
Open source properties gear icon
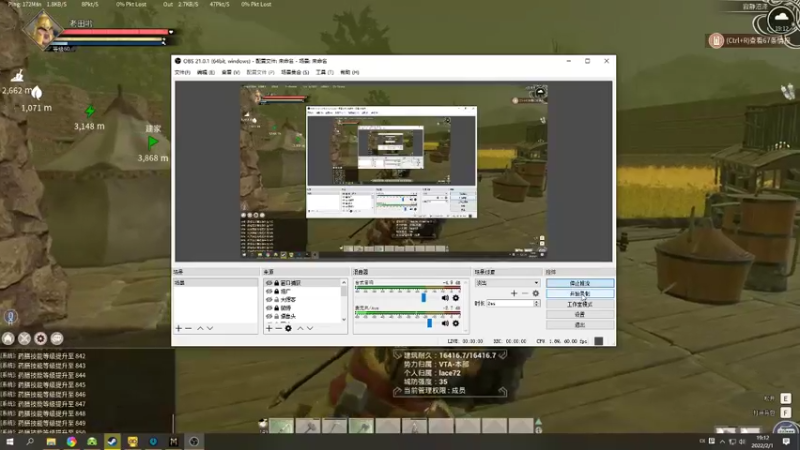[x=288, y=329]
